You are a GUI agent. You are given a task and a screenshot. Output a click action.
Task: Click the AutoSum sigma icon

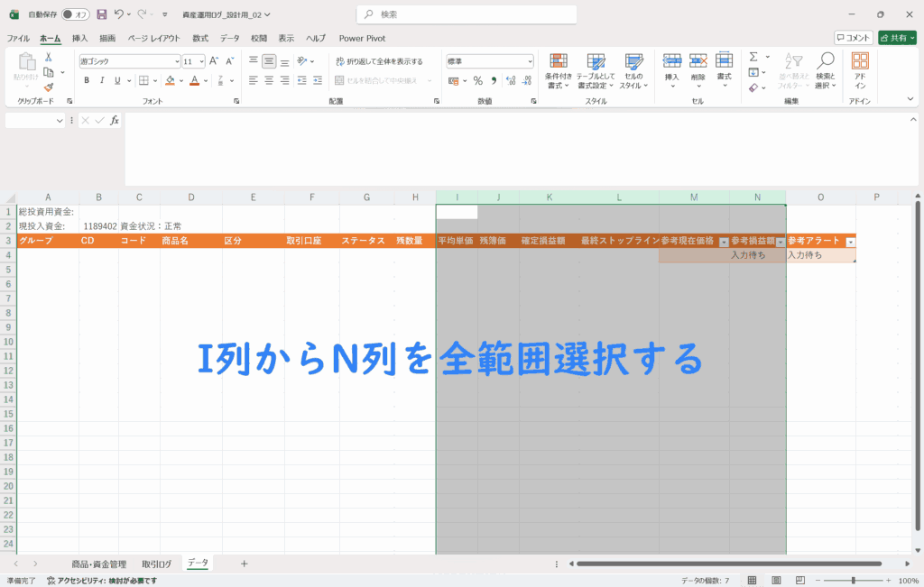pyautogui.click(x=753, y=57)
